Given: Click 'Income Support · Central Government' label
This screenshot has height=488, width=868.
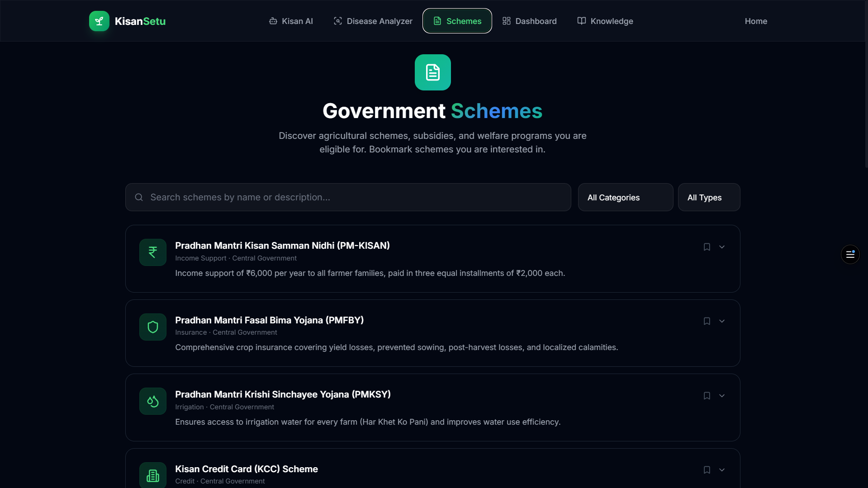Looking at the screenshot, I should [236, 258].
